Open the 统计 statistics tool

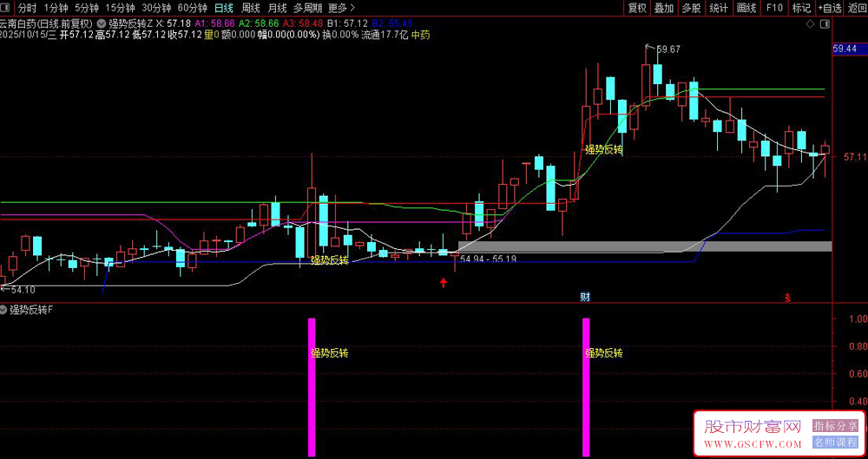pos(719,8)
